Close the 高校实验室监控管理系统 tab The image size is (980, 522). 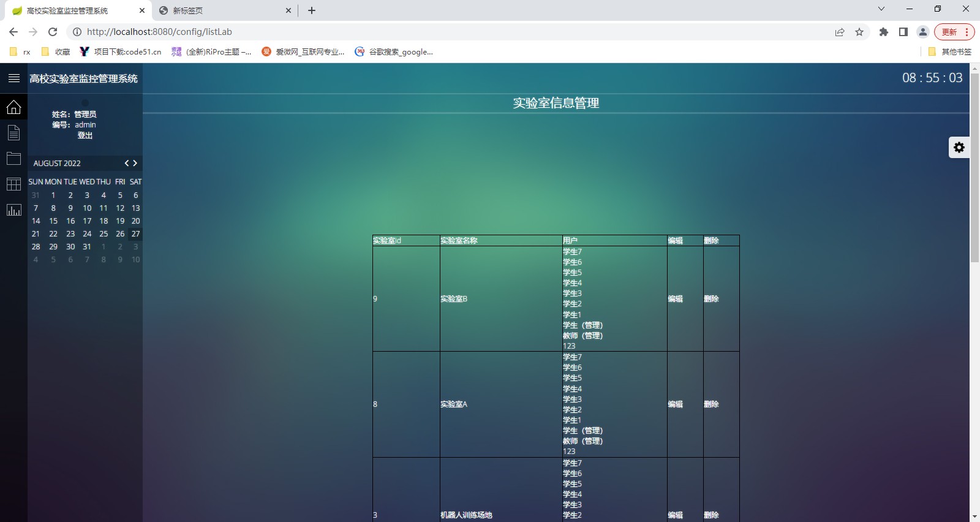click(x=142, y=10)
